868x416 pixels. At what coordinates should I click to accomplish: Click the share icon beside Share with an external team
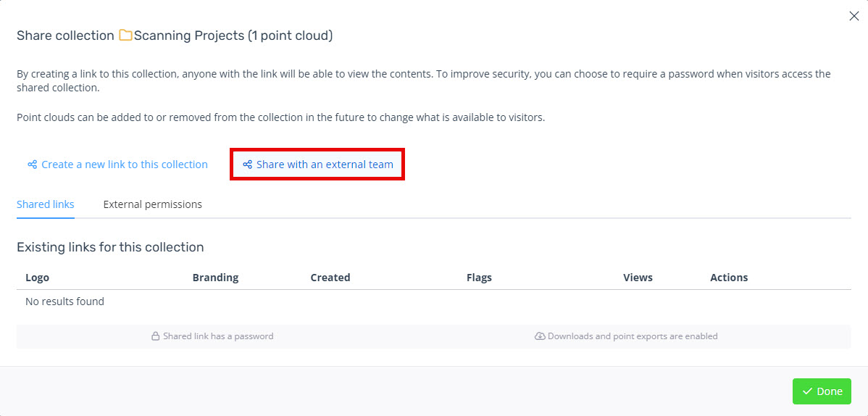coord(248,165)
